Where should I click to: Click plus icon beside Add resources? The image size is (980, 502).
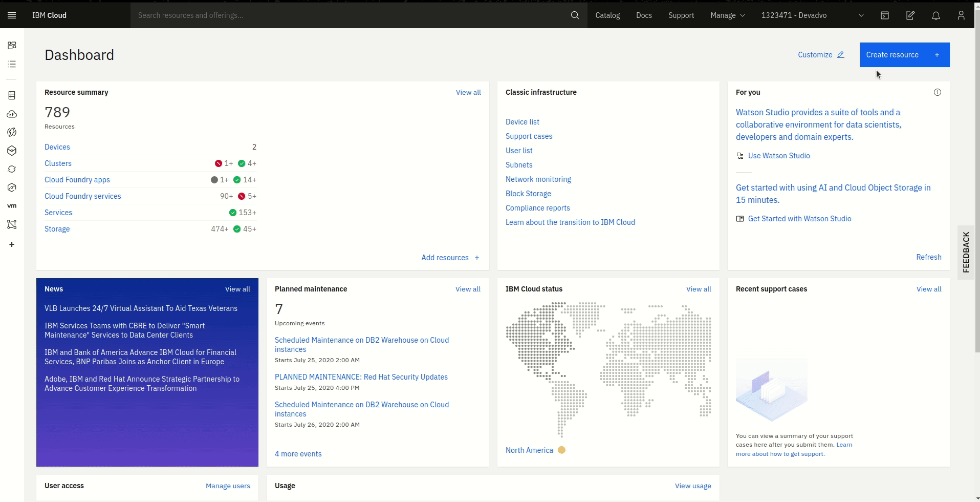[x=477, y=258]
